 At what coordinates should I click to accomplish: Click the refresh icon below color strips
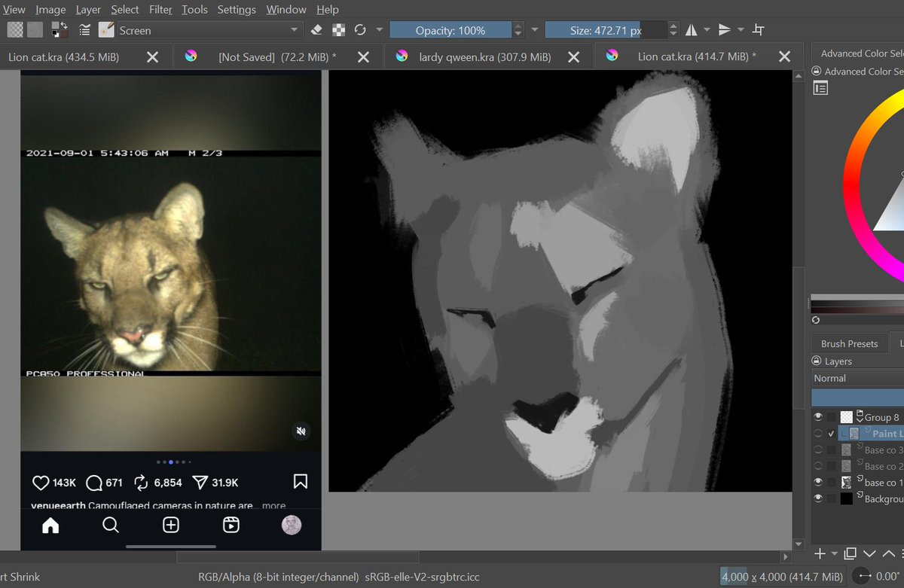[x=816, y=320]
